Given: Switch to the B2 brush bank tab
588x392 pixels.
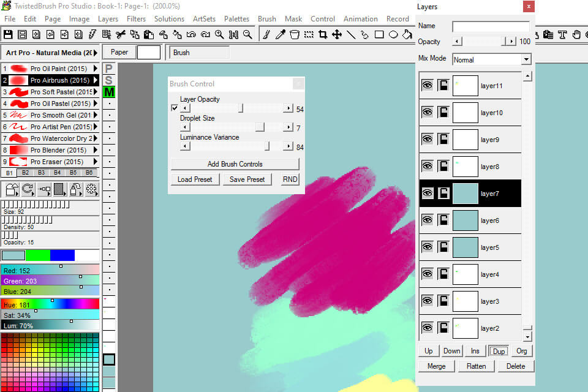Looking at the screenshot, I should coord(26,173).
